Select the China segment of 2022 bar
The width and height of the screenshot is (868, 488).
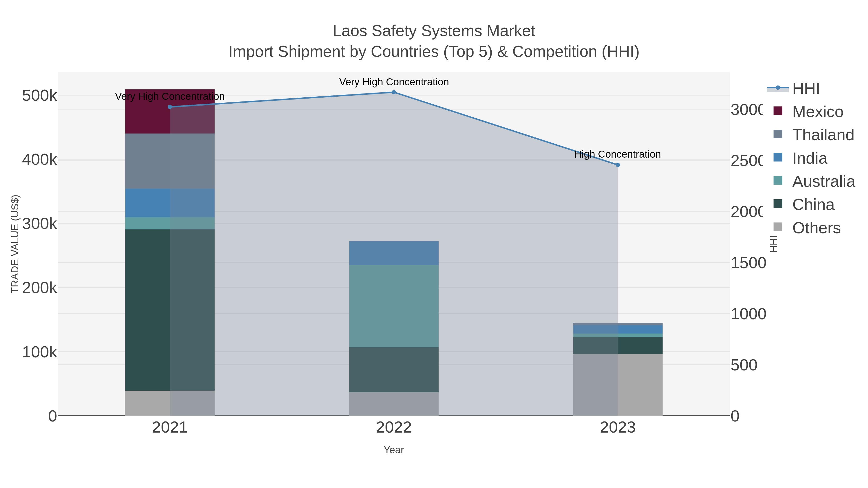(393, 370)
